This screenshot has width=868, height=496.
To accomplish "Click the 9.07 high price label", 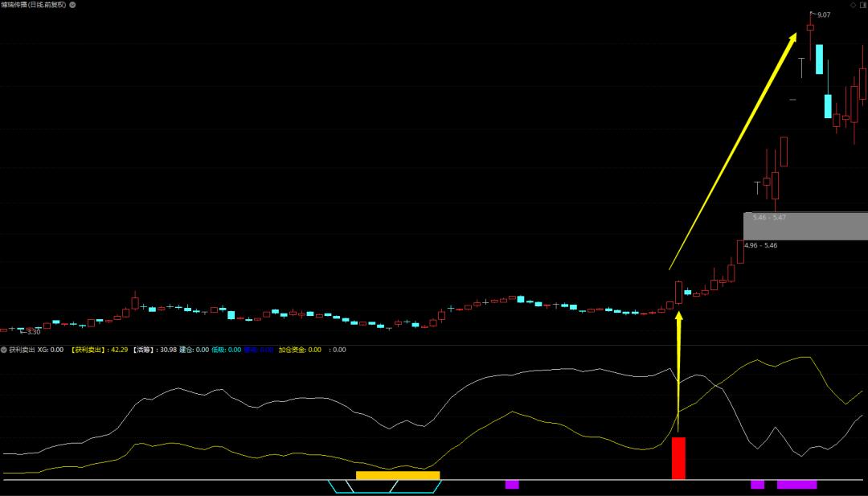I will coord(824,15).
